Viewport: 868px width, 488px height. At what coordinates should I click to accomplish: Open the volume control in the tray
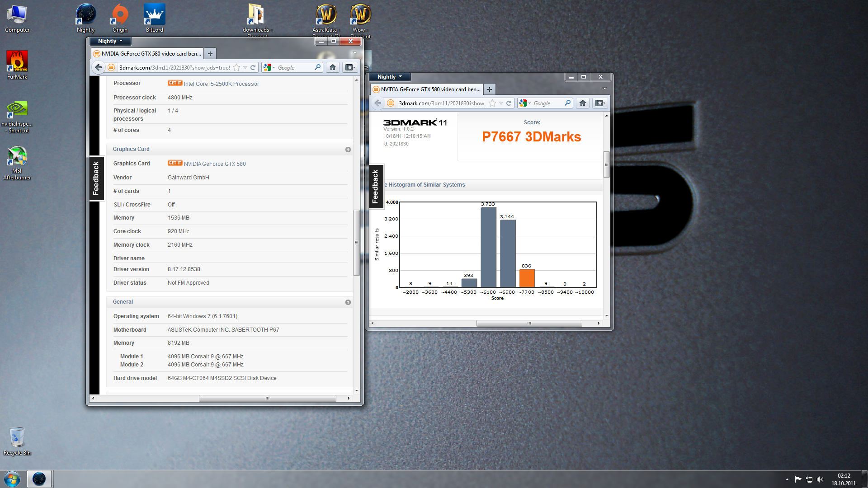821,479
